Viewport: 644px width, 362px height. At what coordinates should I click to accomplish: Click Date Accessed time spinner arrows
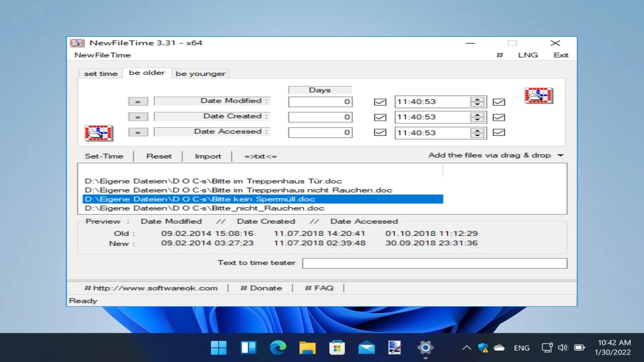tap(477, 133)
